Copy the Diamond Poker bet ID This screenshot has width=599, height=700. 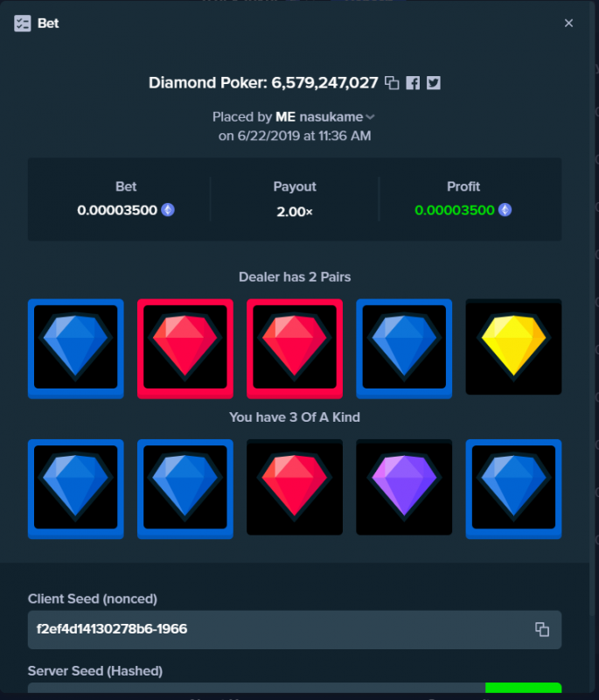point(392,83)
